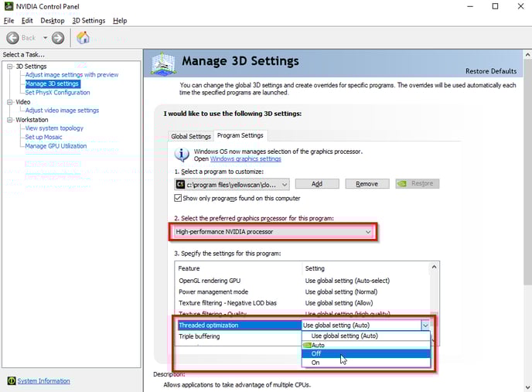Viewport: 532px width, 392px height.
Task: Select Adjust video image settings
Action: pos(62,111)
